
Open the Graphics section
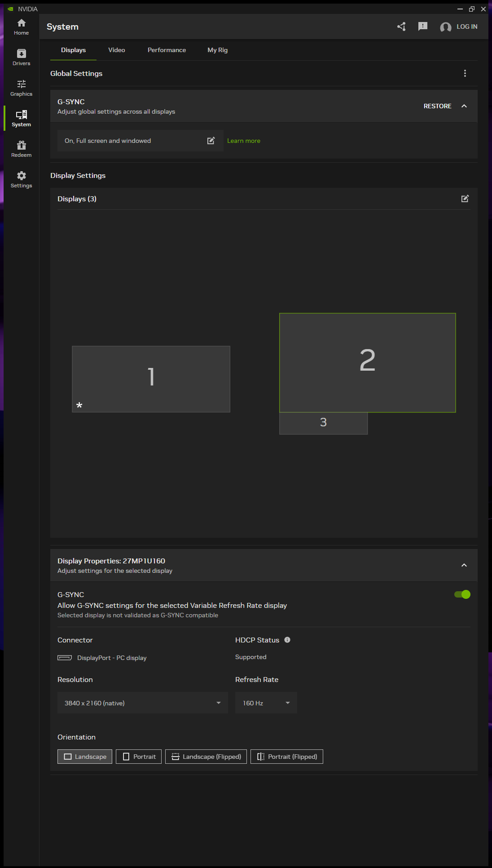pyautogui.click(x=21, y=88)
